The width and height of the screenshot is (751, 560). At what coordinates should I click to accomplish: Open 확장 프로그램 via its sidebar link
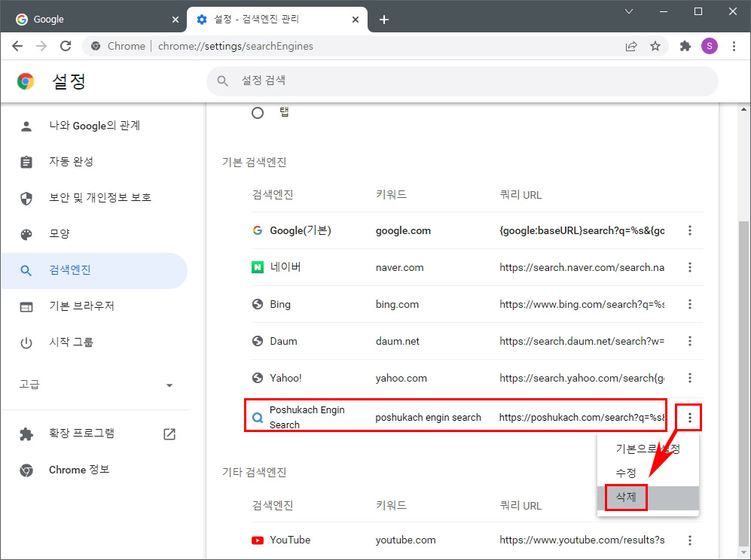tap(83, 434)
